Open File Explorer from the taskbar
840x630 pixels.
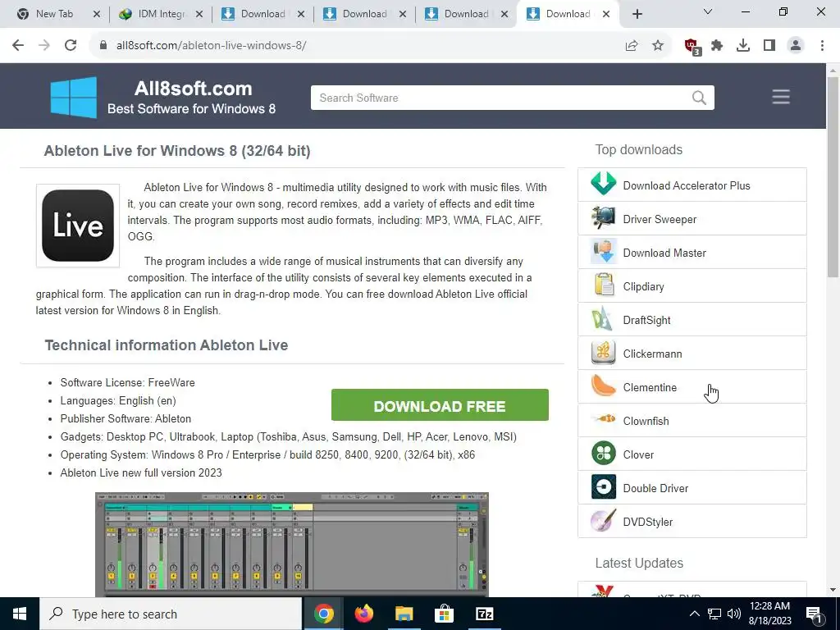(404, 614)
